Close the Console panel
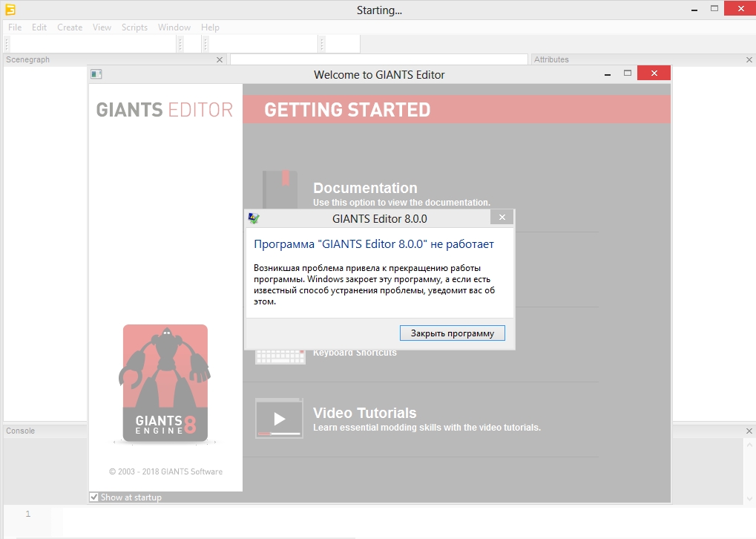The image size is (756, 539). click(749, 431)
